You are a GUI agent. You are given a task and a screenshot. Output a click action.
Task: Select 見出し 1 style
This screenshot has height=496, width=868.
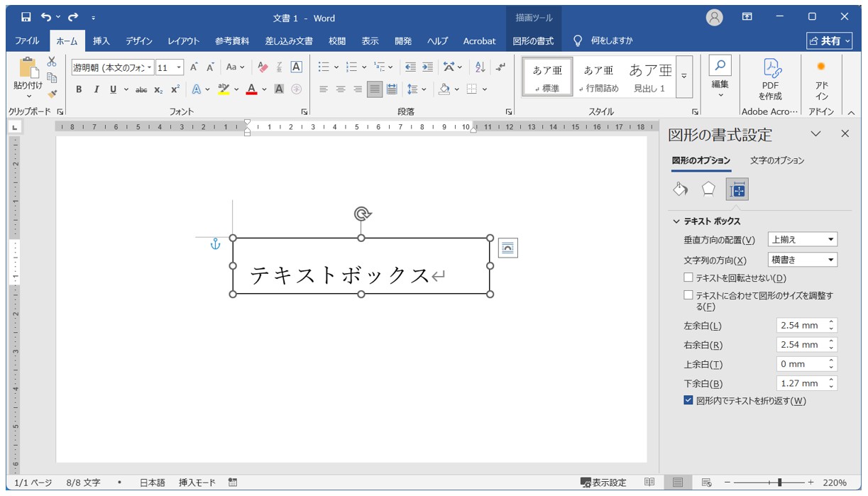coord(649,76)
